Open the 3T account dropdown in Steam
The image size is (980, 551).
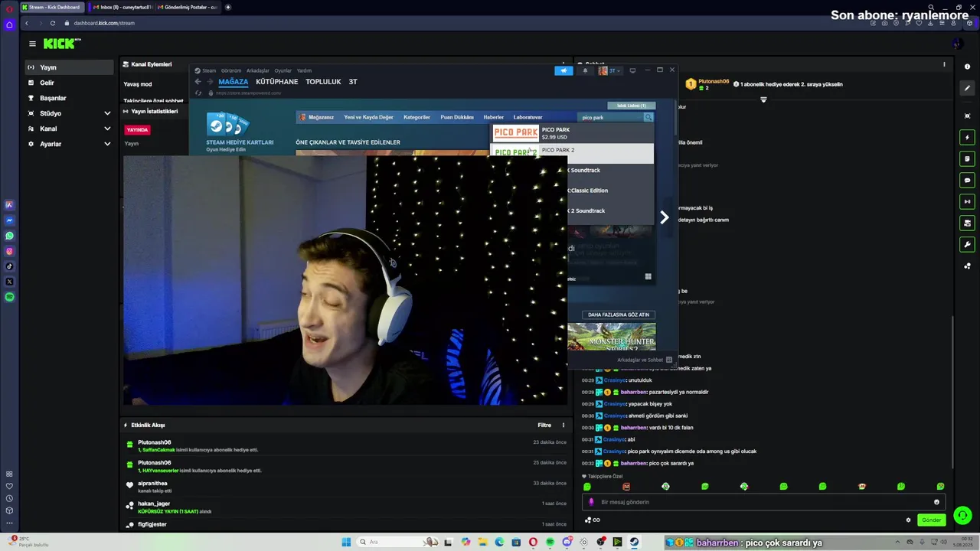point(610,70)
